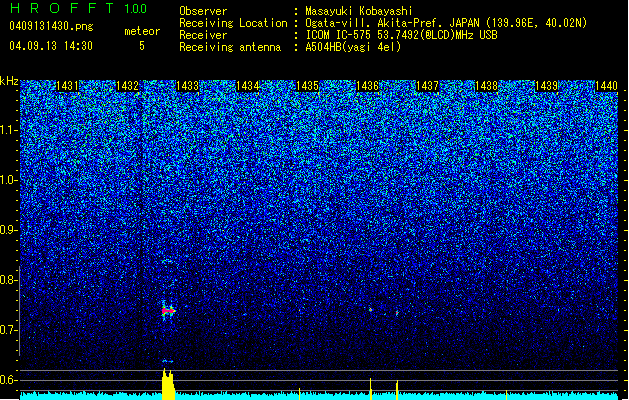Click the 1432 time marker
This screenshot has height=400, width=629.
[x=127, y=86]
